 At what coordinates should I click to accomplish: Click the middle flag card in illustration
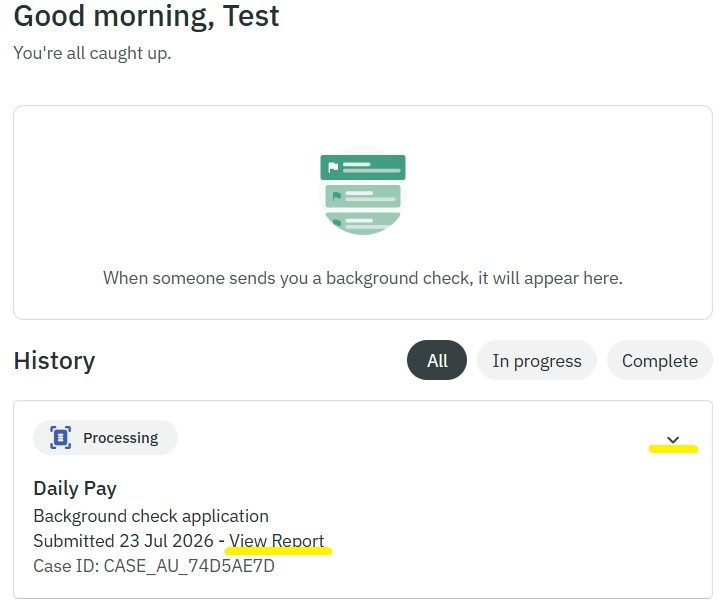pos(363,196)
